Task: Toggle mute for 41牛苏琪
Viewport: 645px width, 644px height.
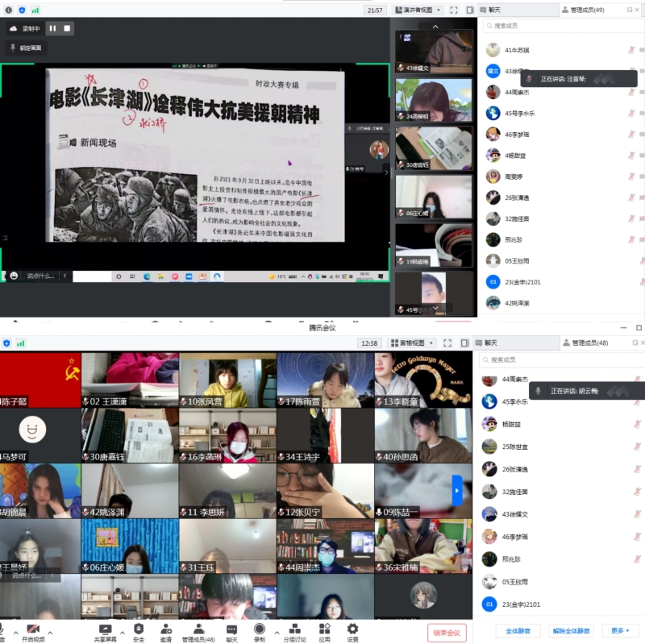Action: (x=631, y=50)
